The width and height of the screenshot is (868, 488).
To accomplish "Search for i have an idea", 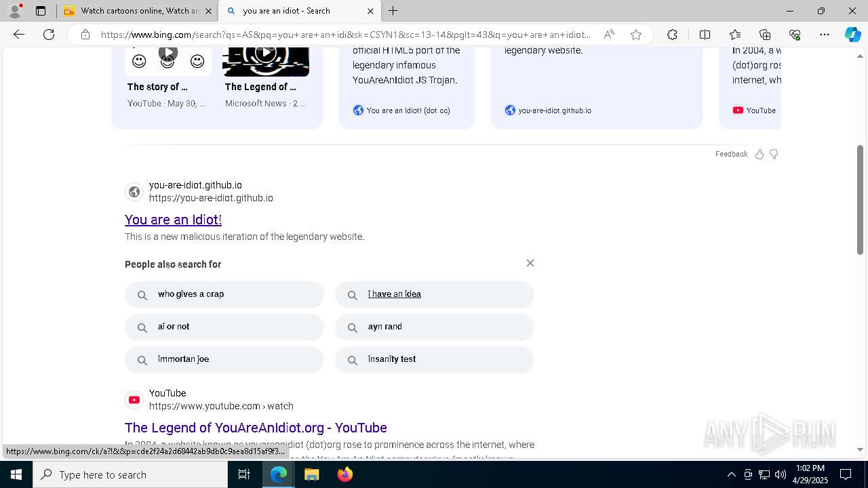I will (435, 295).
